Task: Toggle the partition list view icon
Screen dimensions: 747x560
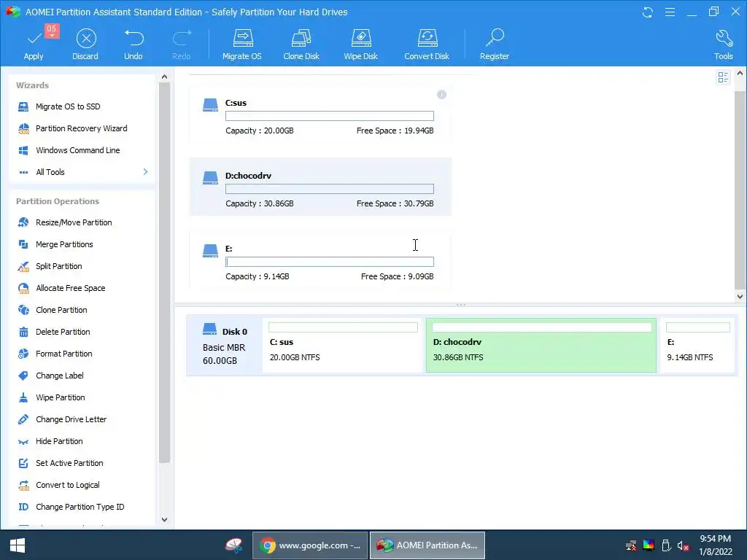Action: (723, 77)
